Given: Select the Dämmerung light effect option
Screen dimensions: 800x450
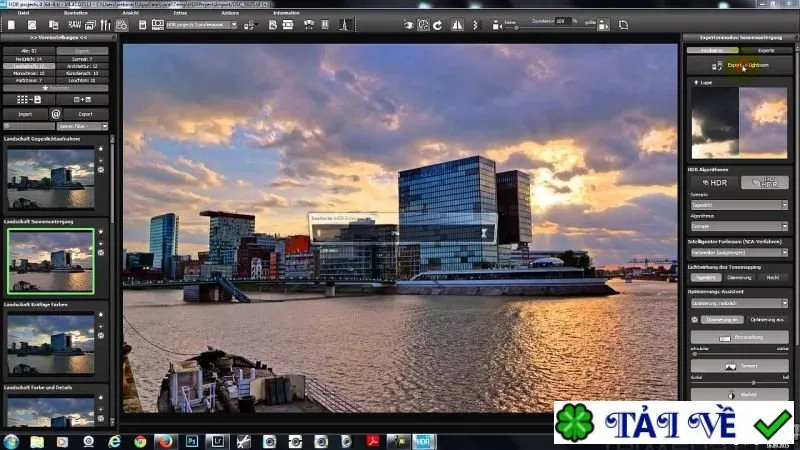Looking at the screenshot, I should pos(739,278).
